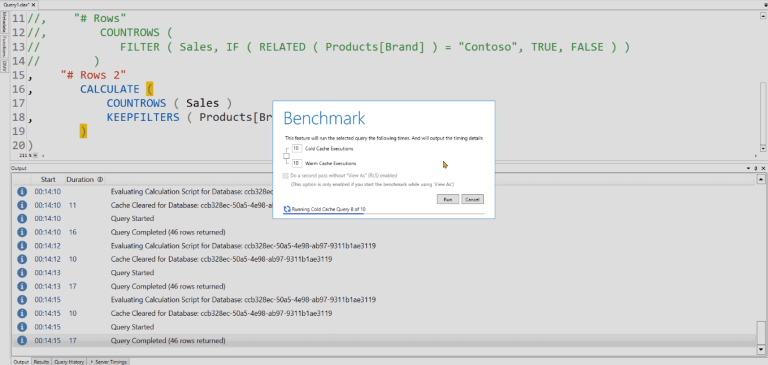The image size is (768, 365).
Task: Toggle the linked cold/warm executions checkbox
Action: [x=287, y=156]
